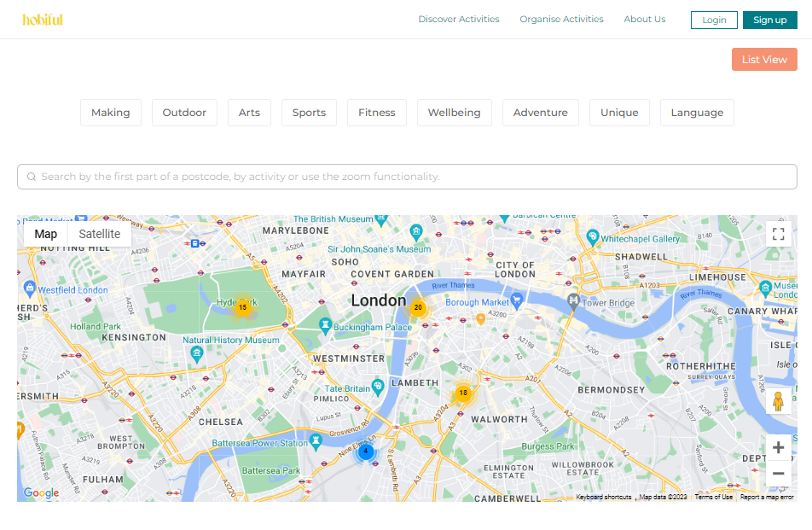812x530 pixels.
Task: Click the Natural History Museum marker
Action: tap(196, 354)
